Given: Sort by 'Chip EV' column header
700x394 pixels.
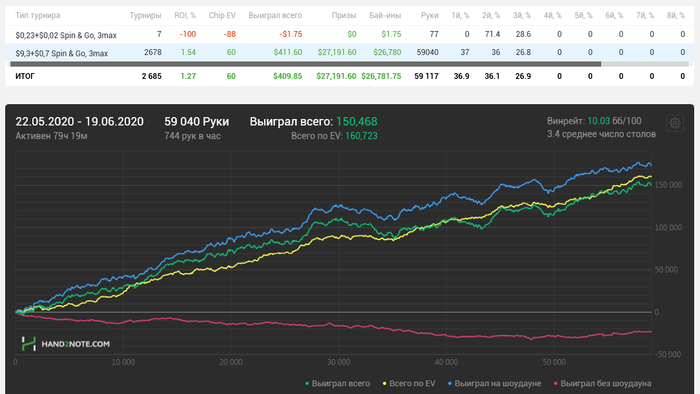Looking at the screenshot, I should pos(222,15).
